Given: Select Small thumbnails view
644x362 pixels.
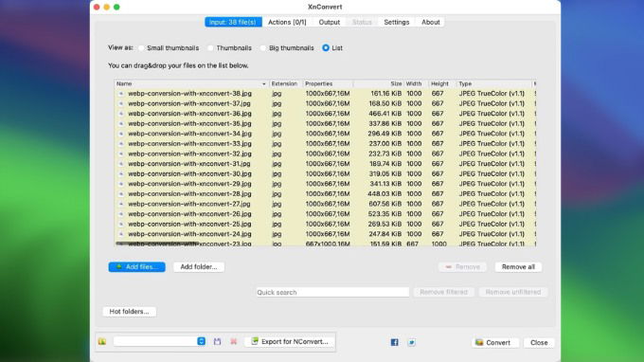Looking at the screenshot, I should (141, 48).
